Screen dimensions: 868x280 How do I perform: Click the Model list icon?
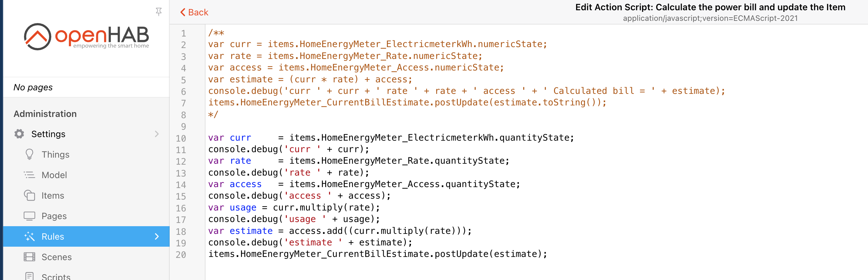pyautogui.click(x=29, y=175)
